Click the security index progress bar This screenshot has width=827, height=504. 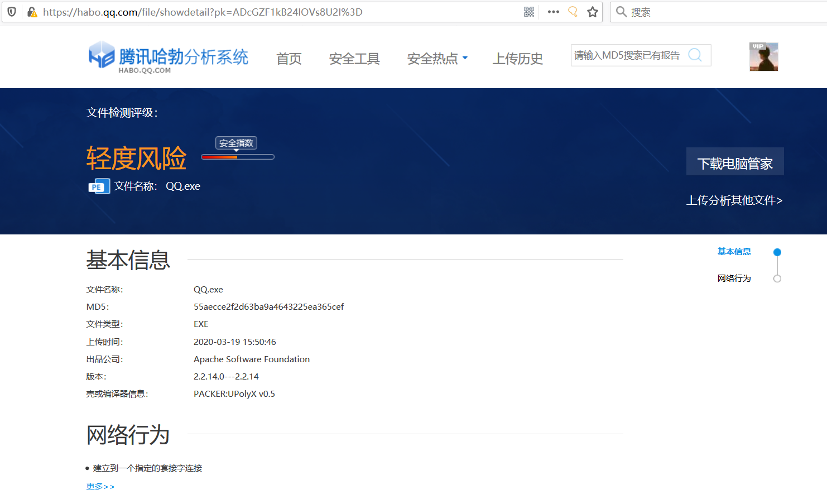click(237, 157)
